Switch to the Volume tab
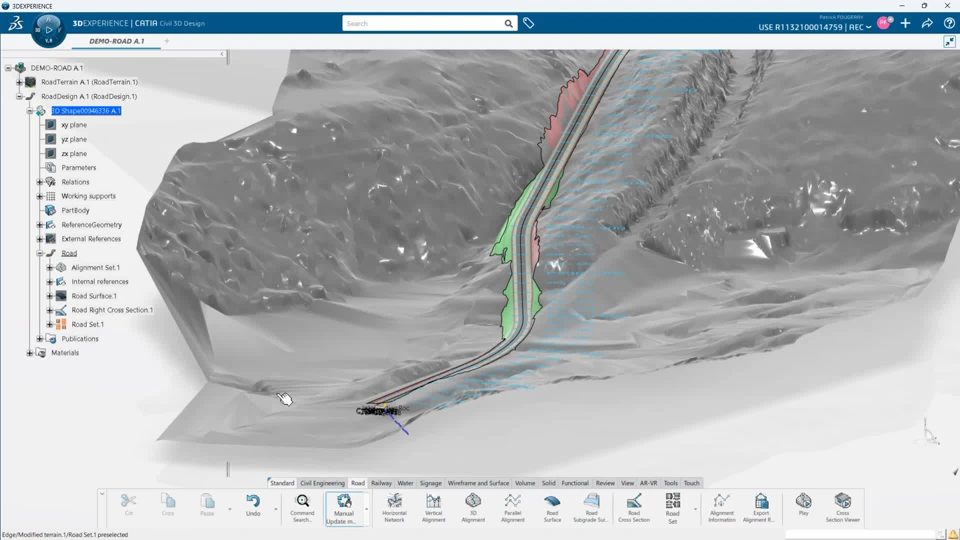The width and height of the screenshot is (960, 540). [x=525, y=483]
